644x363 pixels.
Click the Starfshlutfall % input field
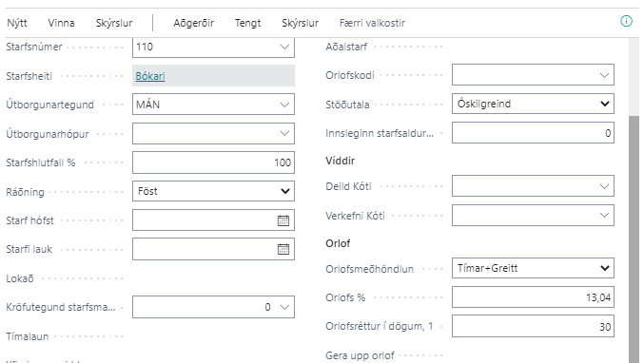(x=213, y=162)
